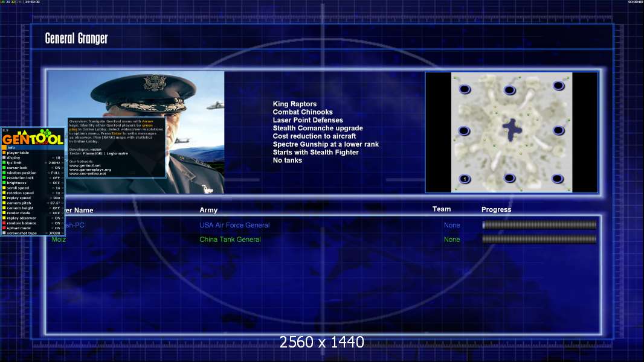Image resolution: width=644 pixels, height=362 pixels.
Task: Click the China Tank General progress bar
Action: 539,240
